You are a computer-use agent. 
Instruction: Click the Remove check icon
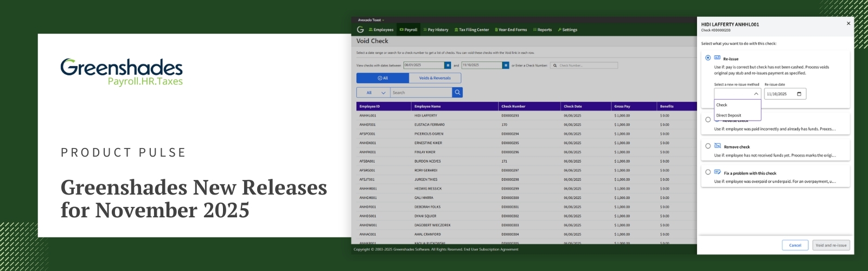coord(717,146)
